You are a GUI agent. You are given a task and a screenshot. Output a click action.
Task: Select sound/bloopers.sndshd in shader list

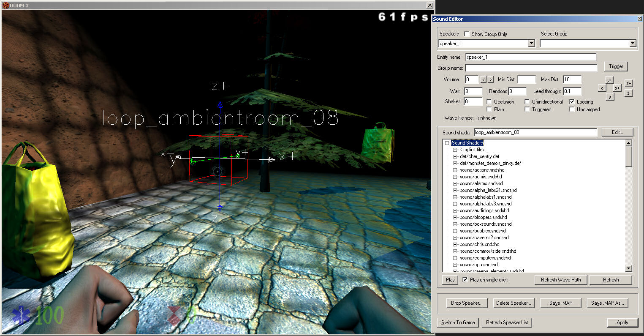tap(483, 217)
